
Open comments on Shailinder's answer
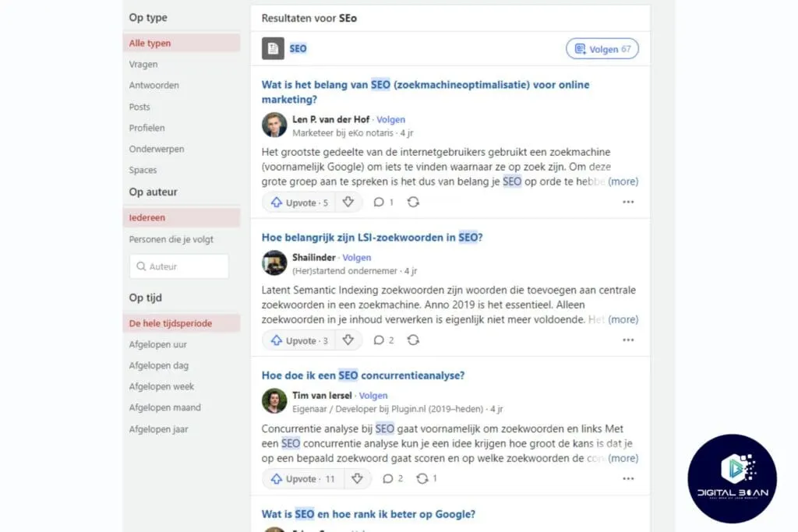click(x=383, y=340)
